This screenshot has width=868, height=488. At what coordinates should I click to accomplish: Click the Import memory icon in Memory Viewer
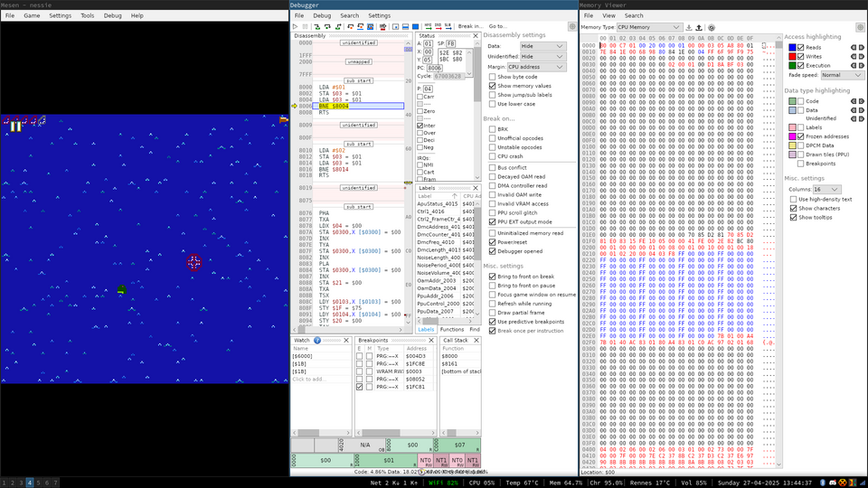[689, 27]
